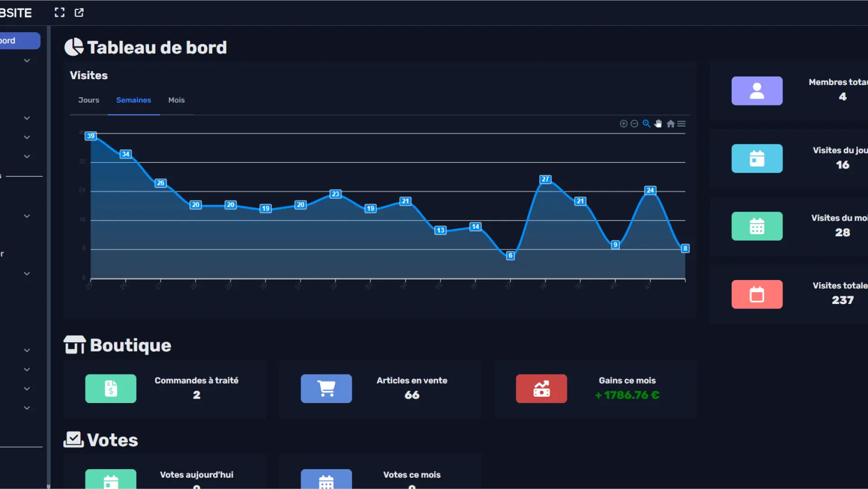
Task: Click the purple Membres totaux user icon
Action: [x=757, y=90]
